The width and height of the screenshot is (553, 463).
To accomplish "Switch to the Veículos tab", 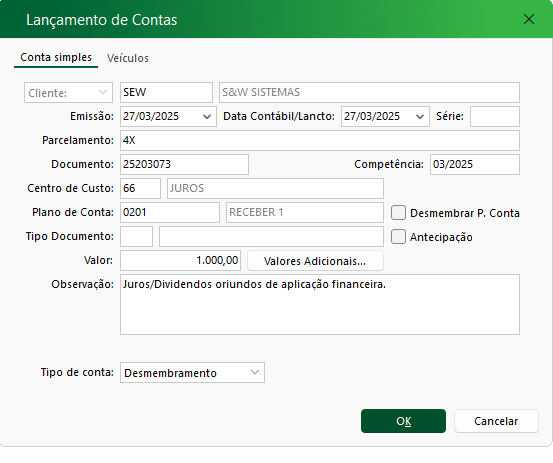I will 128,58.
